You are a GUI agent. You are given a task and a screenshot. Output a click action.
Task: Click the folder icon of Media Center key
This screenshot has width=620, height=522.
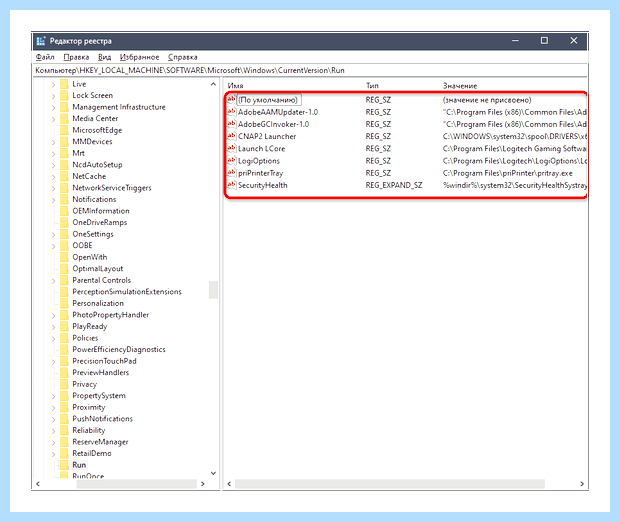coord(64,118)
